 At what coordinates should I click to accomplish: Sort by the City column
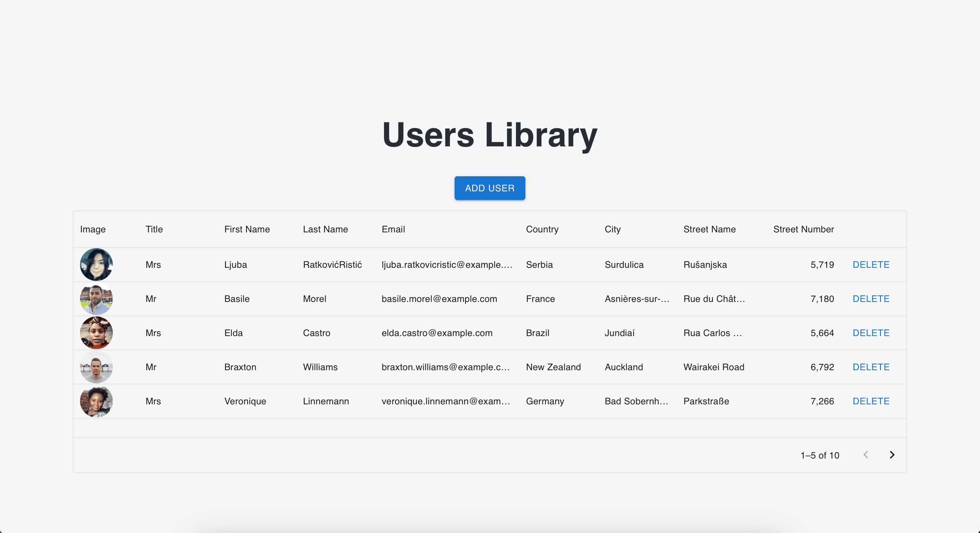pos(613,229)
